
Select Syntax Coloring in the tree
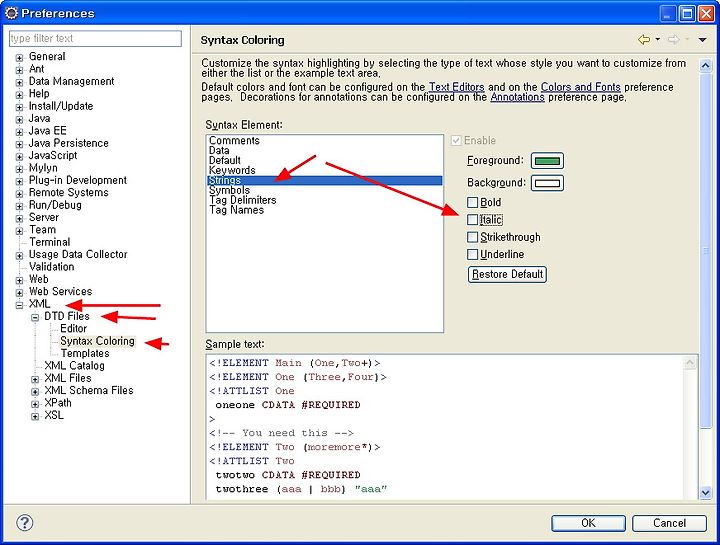[97, 341]
